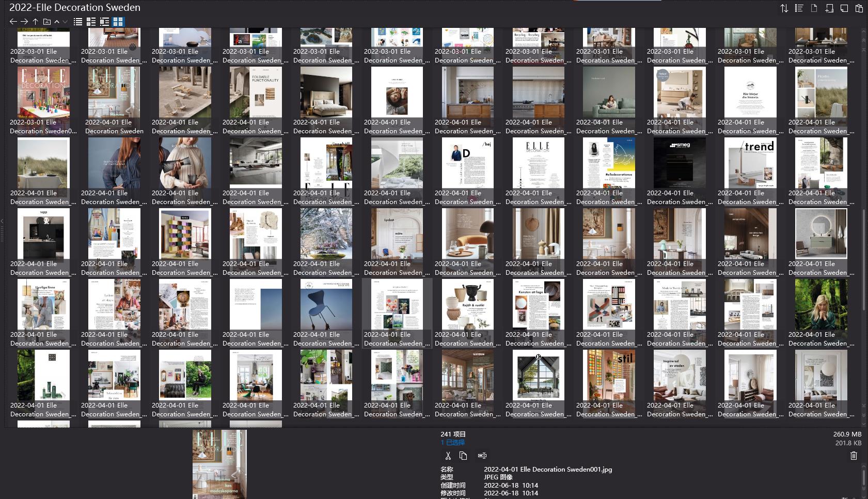868x499 pixels.
Task: Go up to the parent folder
Action: (35, 22)
